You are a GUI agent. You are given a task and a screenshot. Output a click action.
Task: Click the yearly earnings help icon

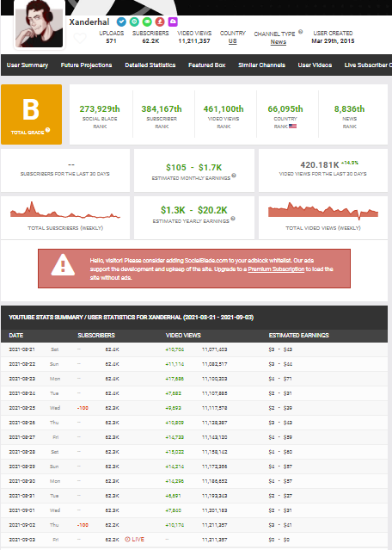click(233, 219)
